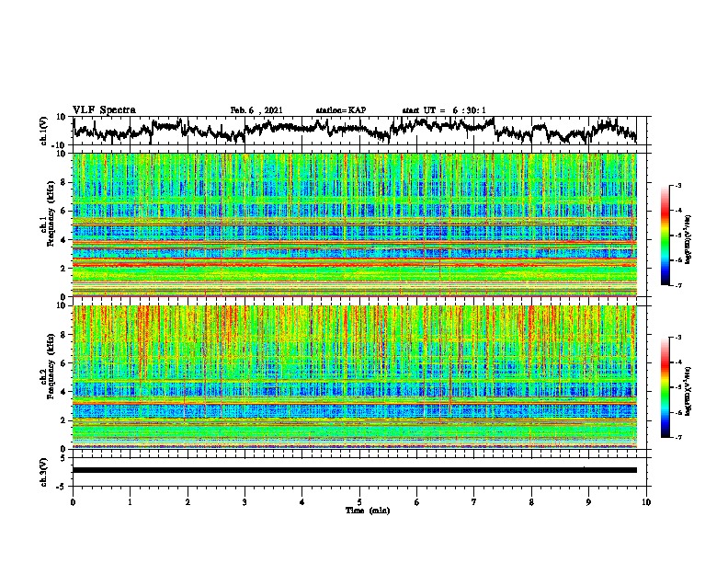Screen dimensions: 728x563
Task: Click the "5" tick on ch.3(V) axis
Action: (63, 458)
